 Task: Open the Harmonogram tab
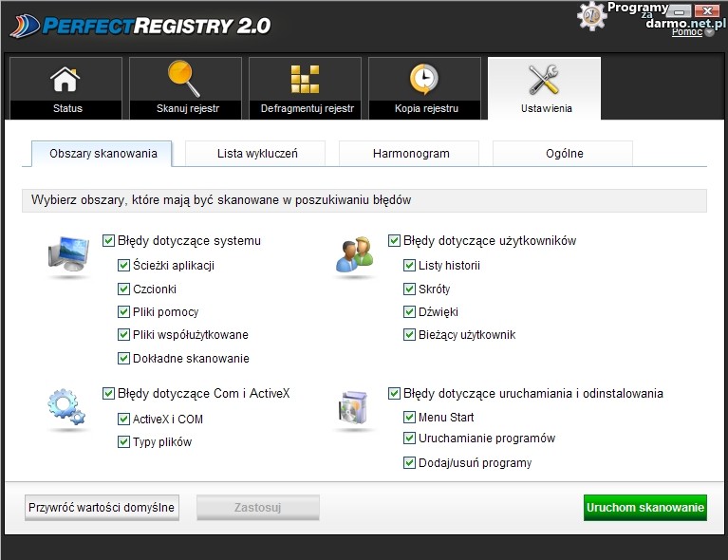click(x=408, y=153)
